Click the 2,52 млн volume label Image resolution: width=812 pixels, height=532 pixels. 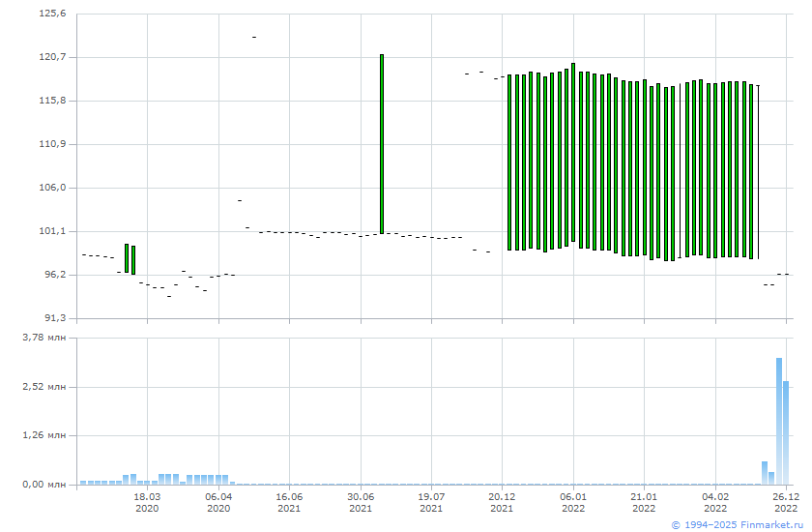[44, 387]
